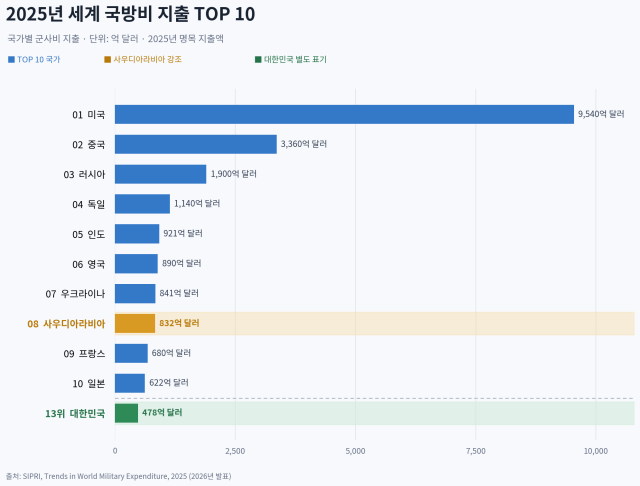
Task: Click the 우크라이나 bar
Action: point(135,293)
